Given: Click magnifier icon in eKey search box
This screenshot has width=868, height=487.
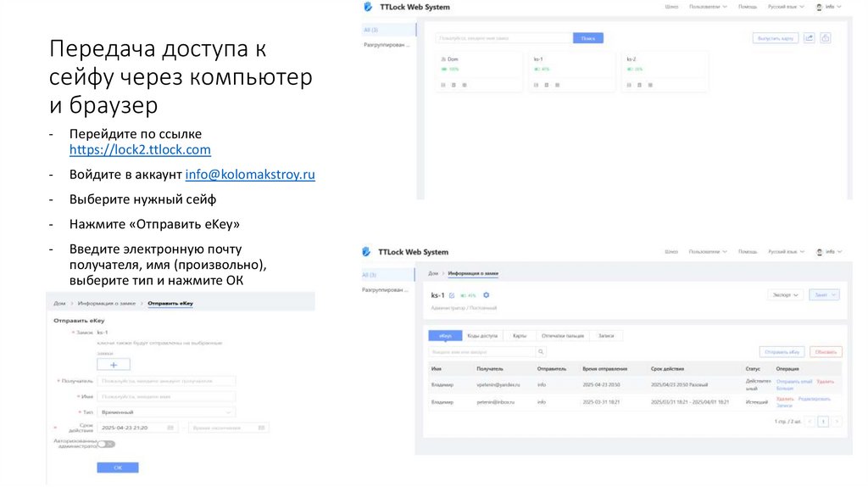Looking at the screenshot, I should 541,351.
